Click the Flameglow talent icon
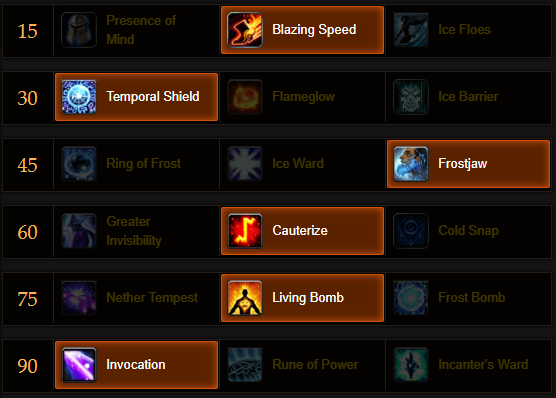Viewport: 556px width, 398px height. coord(245,97)
